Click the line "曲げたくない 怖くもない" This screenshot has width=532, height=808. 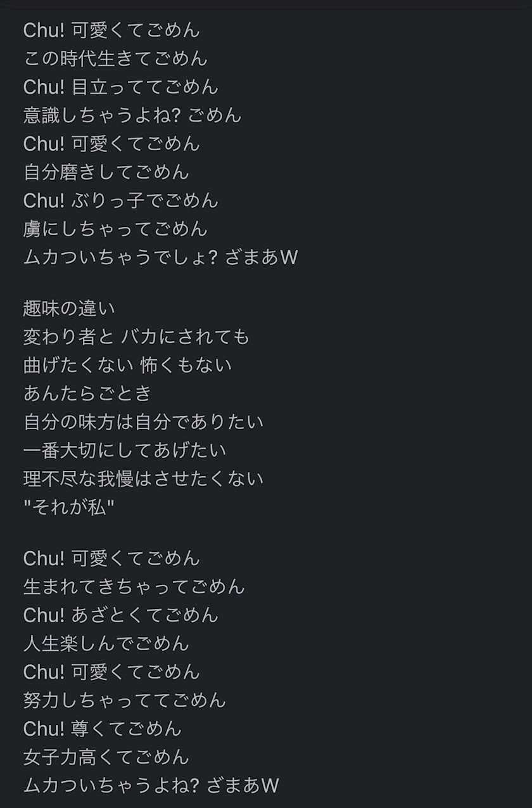point(128,365)
